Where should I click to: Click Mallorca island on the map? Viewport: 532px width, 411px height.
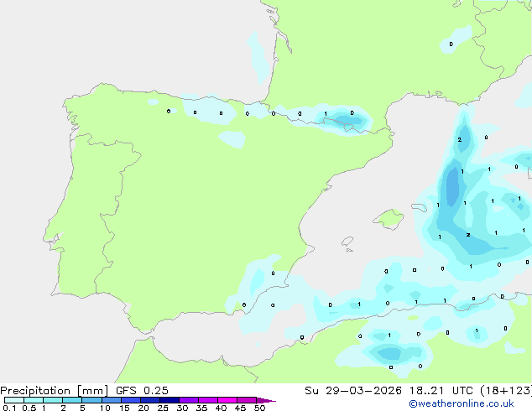pyautogui.click(x=389, y=219)
